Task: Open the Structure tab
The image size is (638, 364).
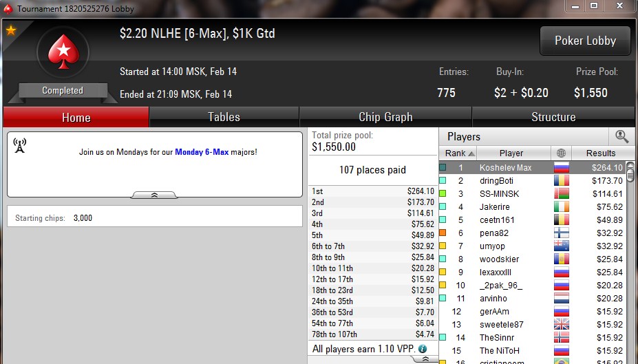Action: coord(553,117)
